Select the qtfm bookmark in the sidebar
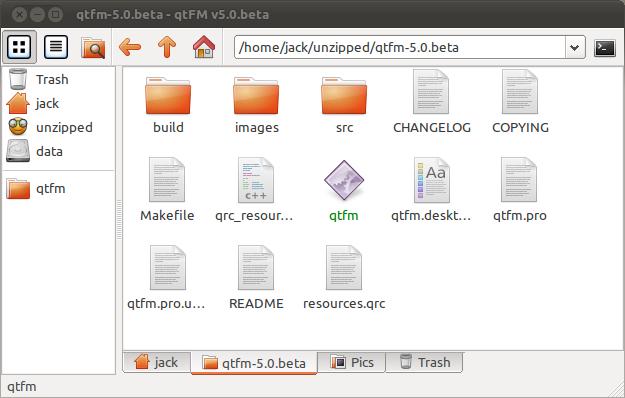This screenshot has width=625, height=398. pos(36,188)
